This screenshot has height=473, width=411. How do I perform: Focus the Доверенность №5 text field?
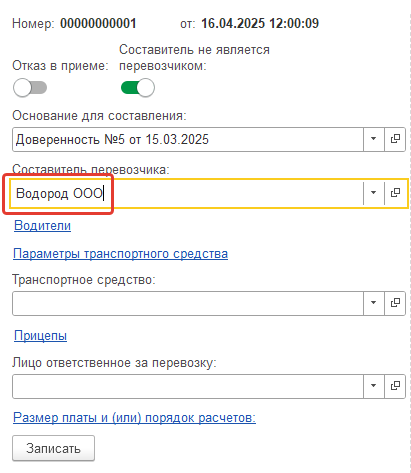(x=188, y=139)
